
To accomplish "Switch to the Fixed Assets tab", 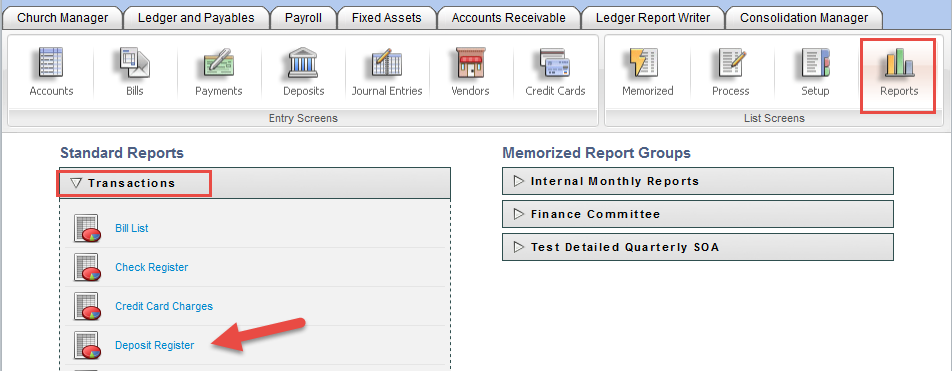I will [x=387, y=18].
